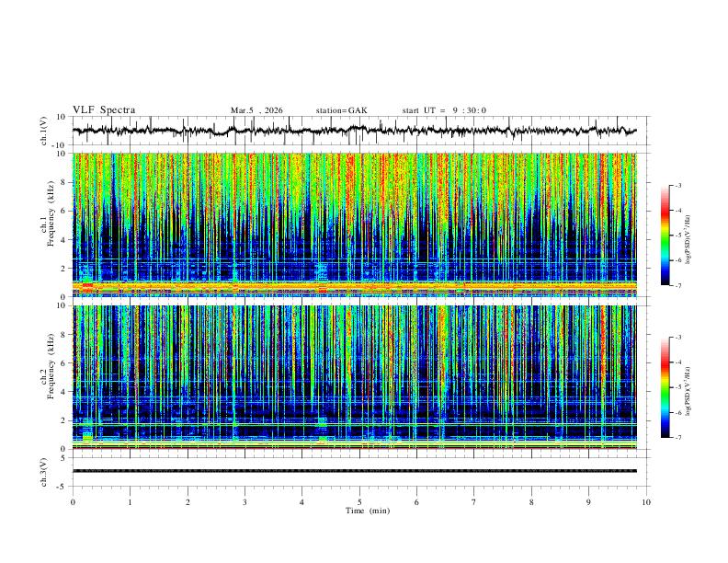Click inside the ch.1 spectrogram panel
This screenshot has width=728, height=563.
point(354,224)
